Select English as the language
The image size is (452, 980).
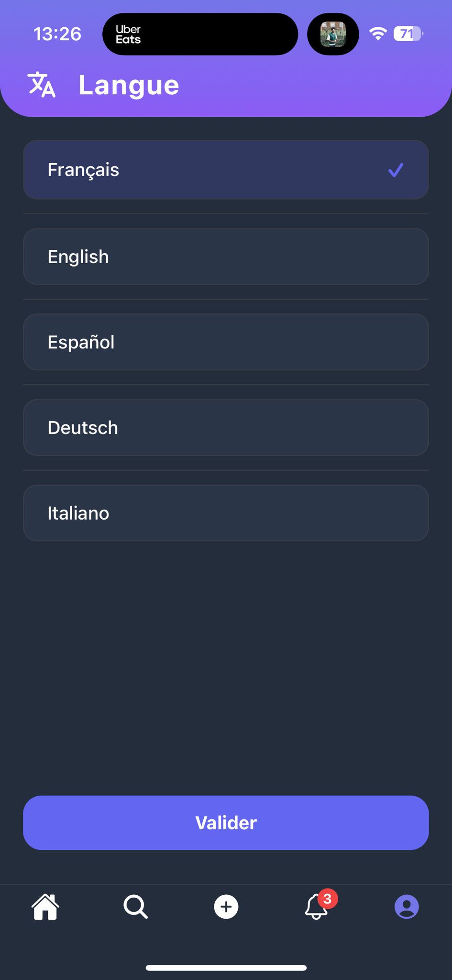point(226,256)
